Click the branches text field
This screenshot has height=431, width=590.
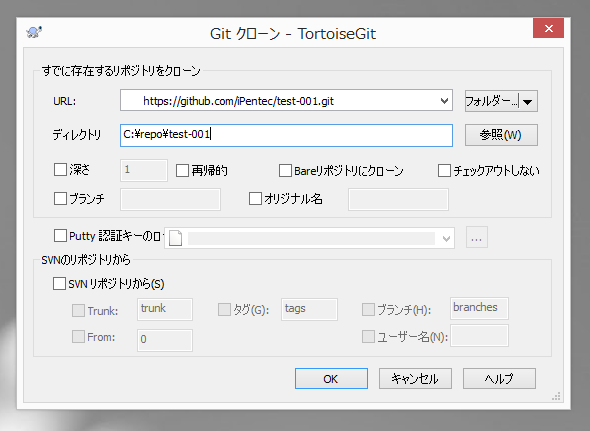coord(479,308)
